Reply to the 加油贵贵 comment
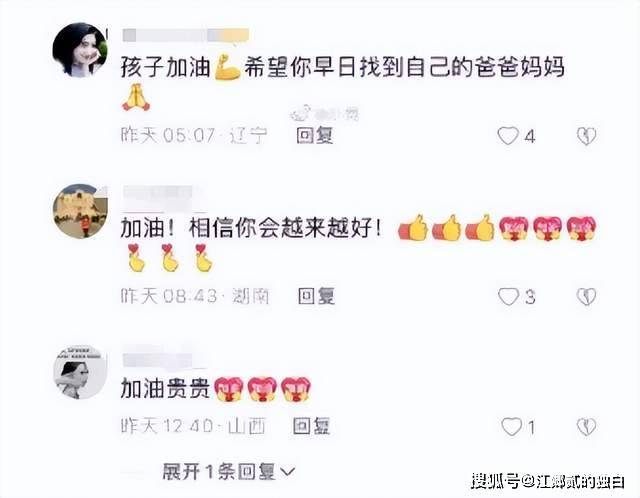Image resolution: width=640 pixels, height=498 pixels. pyautogui.click(x=311, y=426)
